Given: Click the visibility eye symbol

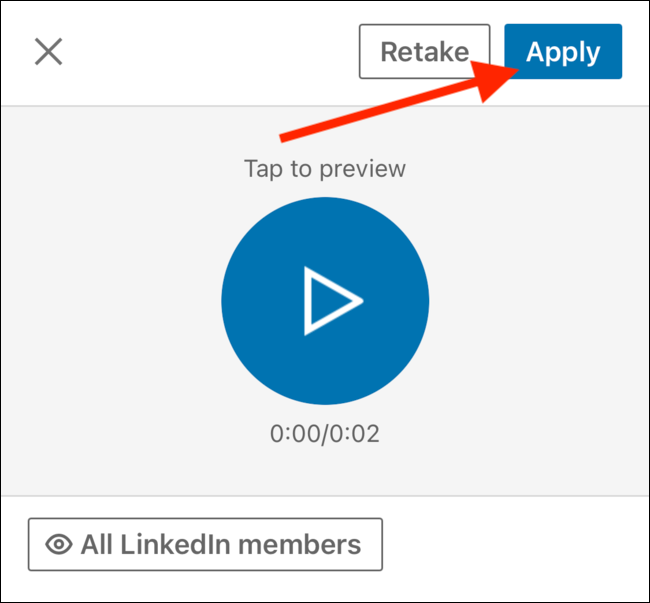Looking at the screenshot, I should coord(60,545).
